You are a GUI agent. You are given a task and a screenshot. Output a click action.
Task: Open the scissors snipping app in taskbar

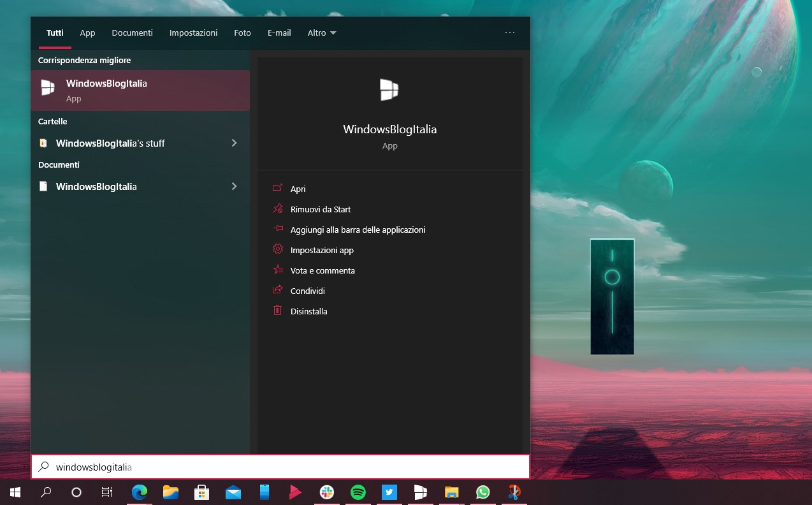pyautogui.click(x=514, y=492)
